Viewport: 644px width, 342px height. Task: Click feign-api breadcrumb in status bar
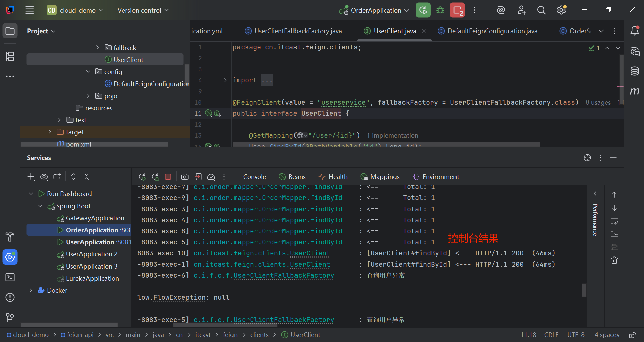77,335
